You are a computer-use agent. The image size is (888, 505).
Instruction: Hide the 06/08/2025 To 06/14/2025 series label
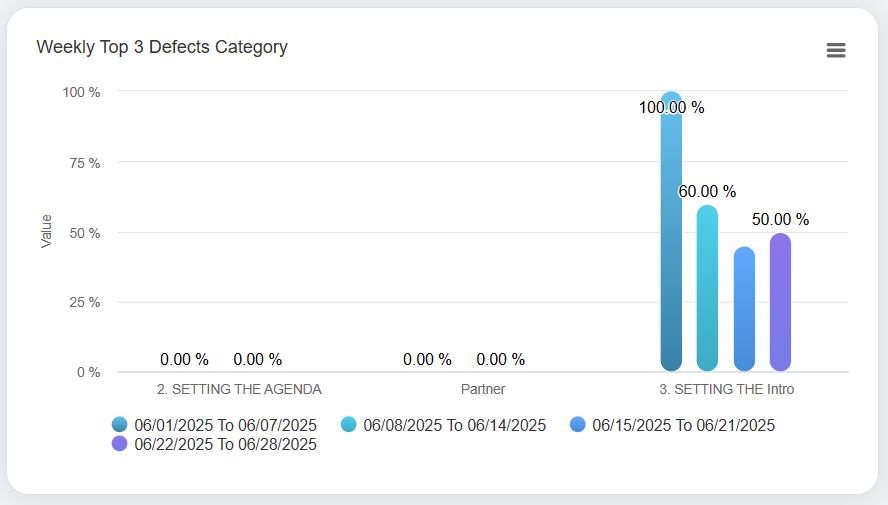(454, 425)
